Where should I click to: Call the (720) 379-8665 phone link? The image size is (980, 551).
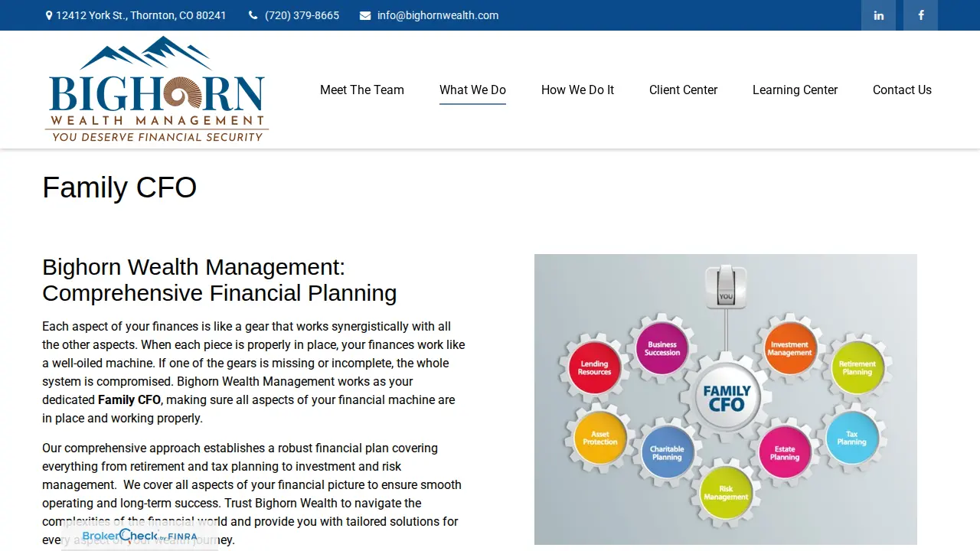(302, 15)
